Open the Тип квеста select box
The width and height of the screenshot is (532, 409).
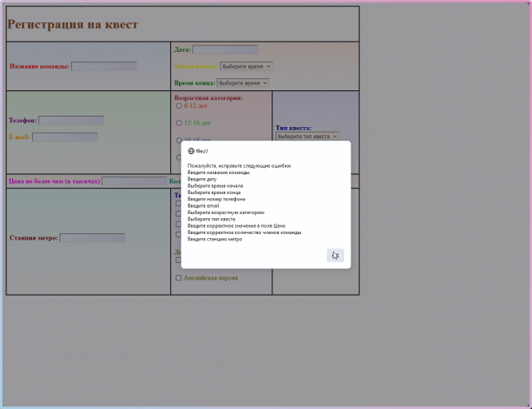(307, 136)
